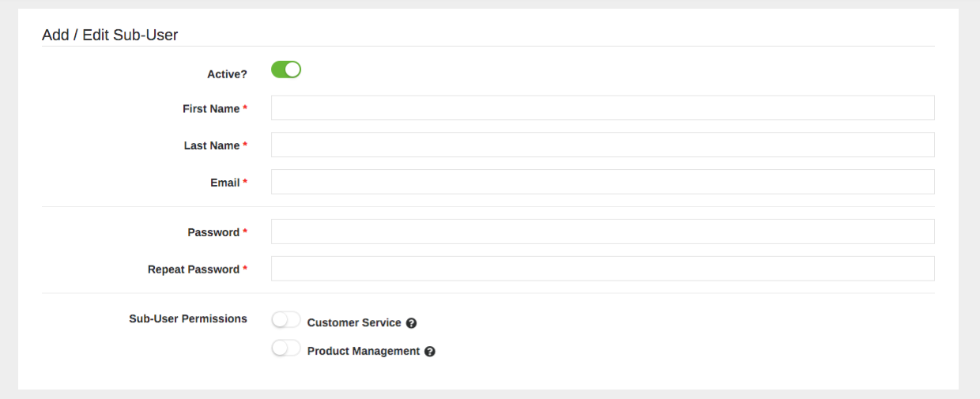Click the Sub-User Permissions label

click(188, 319)
